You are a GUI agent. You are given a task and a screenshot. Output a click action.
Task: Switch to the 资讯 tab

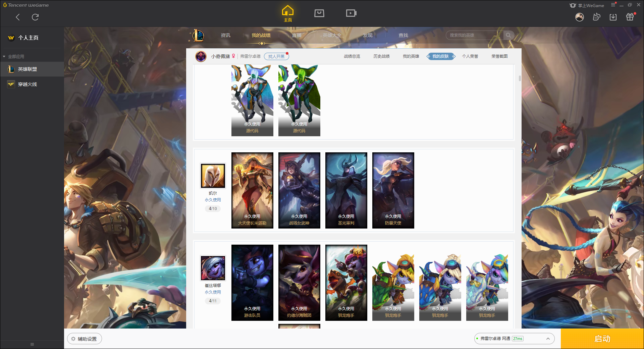click(x=225, y=35)
